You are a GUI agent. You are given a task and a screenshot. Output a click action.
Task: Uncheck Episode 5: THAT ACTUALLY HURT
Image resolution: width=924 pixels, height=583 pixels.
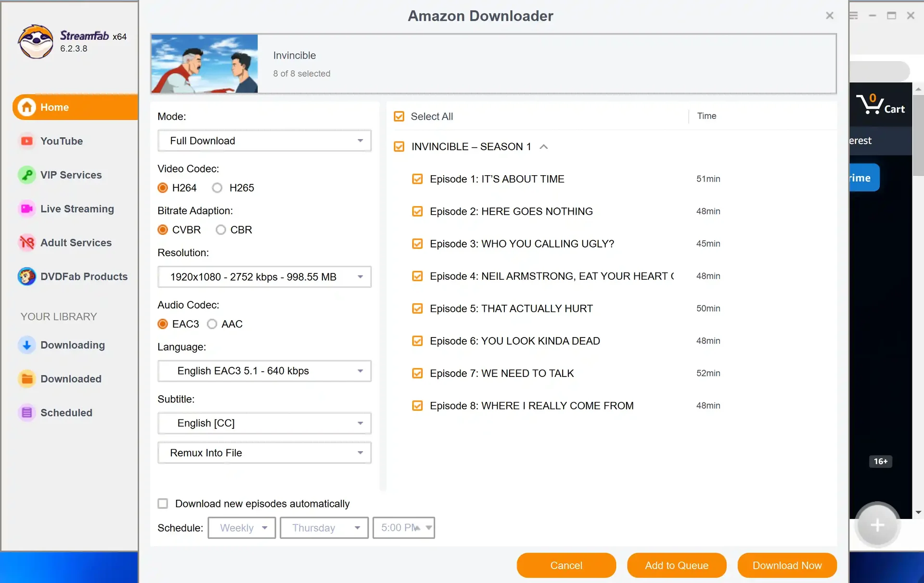(417, 309)
